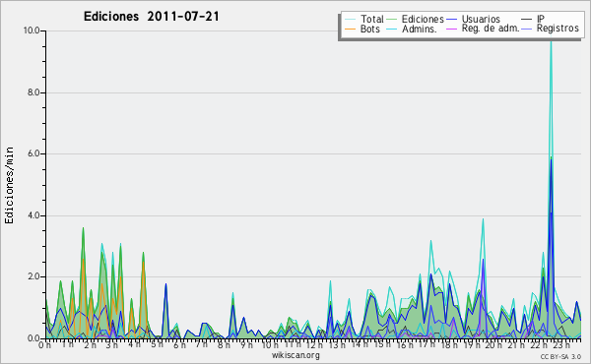The height and width of the screenshot is (364, 591).
Task: Click the y-axis value '0.0'
Action: [33, 338]
